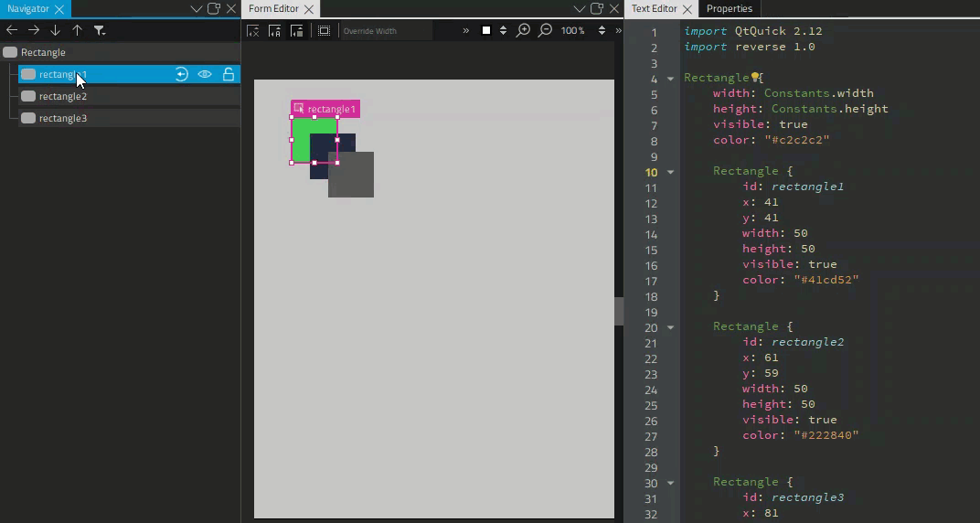The height and width of the screenshot is (523, 980).
Task: Toggle bounding rectangle display in Form Editor
Action: click(324, 30)
